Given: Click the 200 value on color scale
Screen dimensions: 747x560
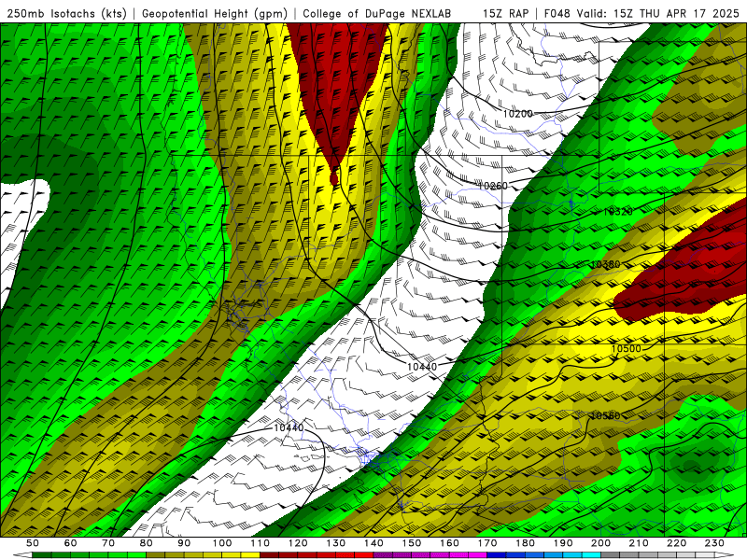Looking at the screenshot, I should [600, 543].
